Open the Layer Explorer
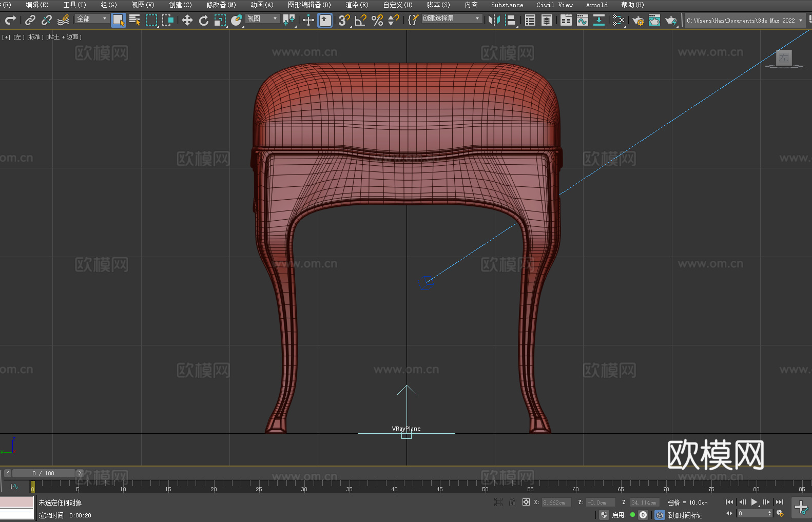 [x=547, y=20]
